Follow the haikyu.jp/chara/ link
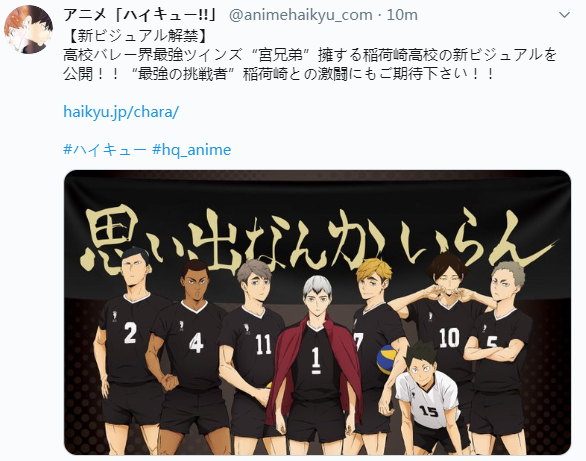This screenshot has height=461, width=586. pos(121,112)
